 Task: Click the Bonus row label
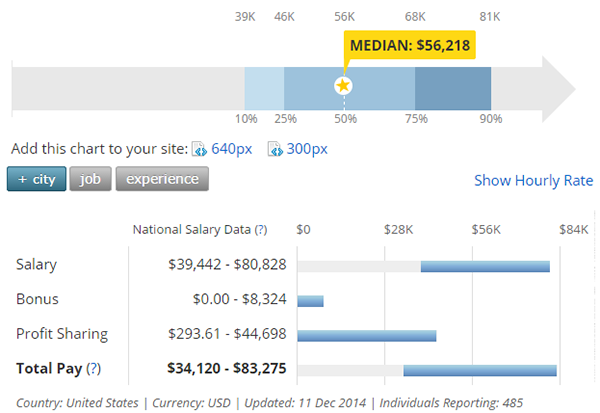(x=37, y=299)
